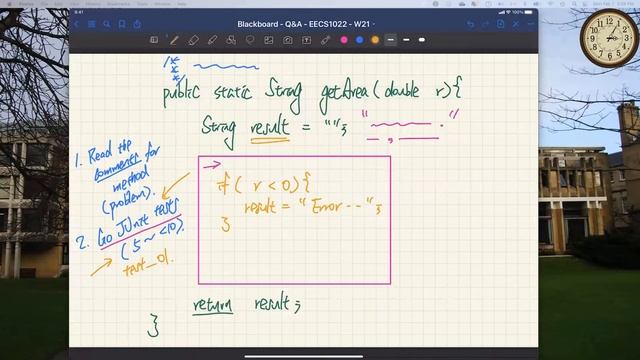
Task: Choose the thickest stroke width
Action: 422,40
